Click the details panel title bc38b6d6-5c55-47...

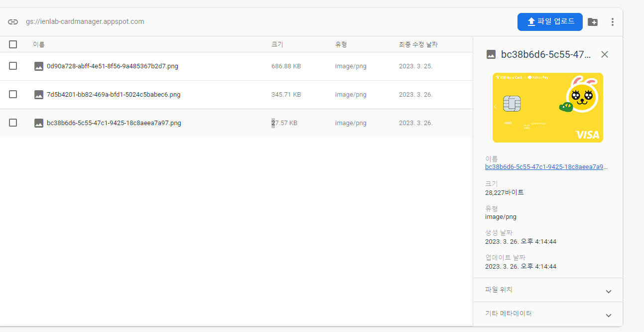546,54
